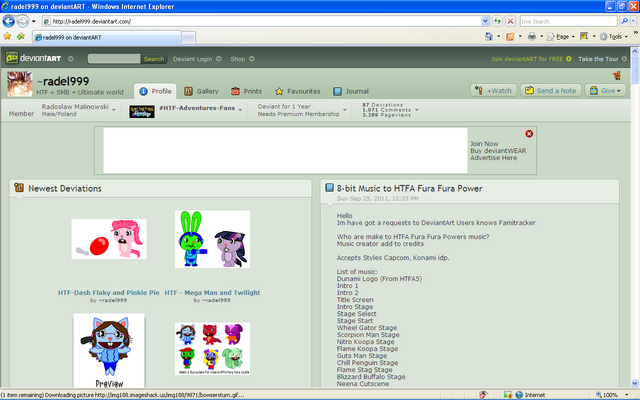Click the +Watch button
This screenshot has width=640, height=400.
click(494, 91)
